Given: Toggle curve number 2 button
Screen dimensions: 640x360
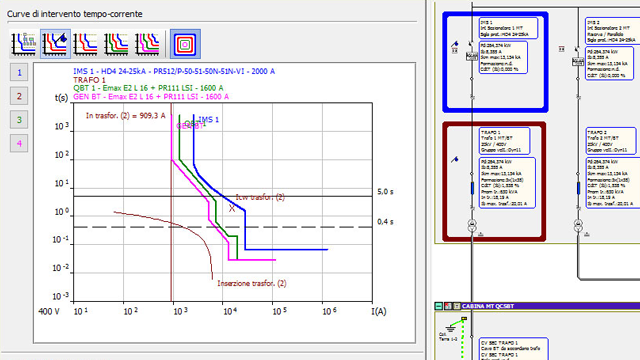Looking at the screenshot, I should tap(19, 96).
